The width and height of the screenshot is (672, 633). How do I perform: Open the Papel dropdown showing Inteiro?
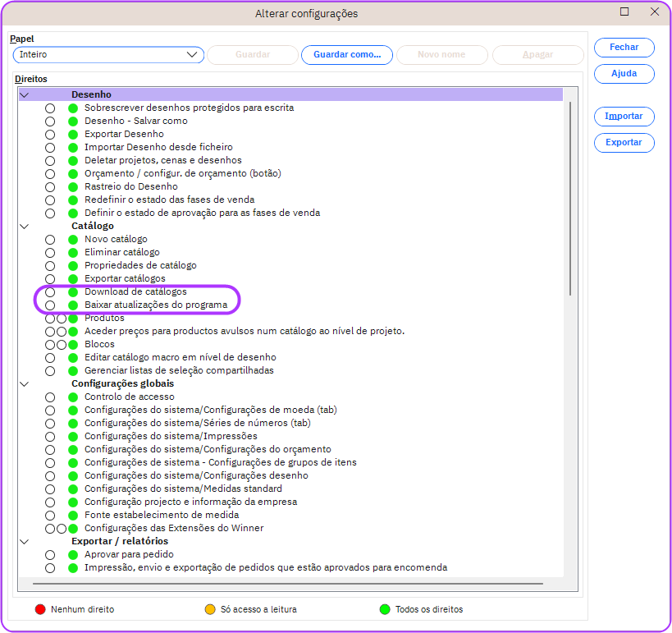[x=107, y=55]
